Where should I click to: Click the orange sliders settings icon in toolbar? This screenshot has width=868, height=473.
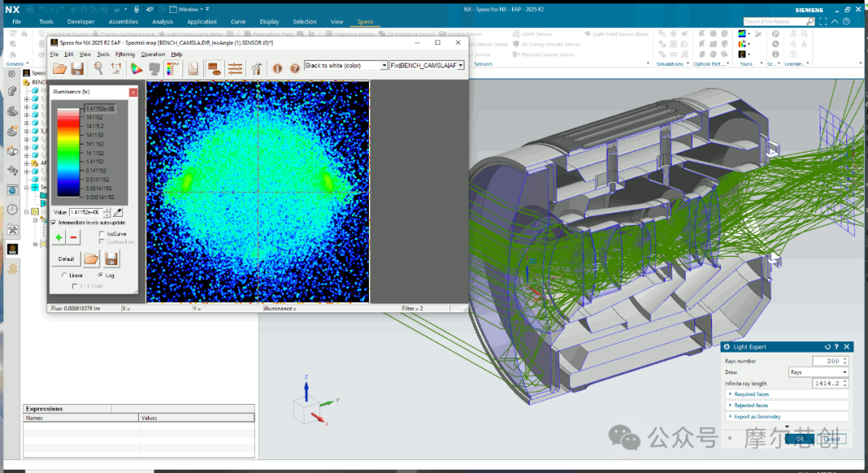tap(235, 68)
